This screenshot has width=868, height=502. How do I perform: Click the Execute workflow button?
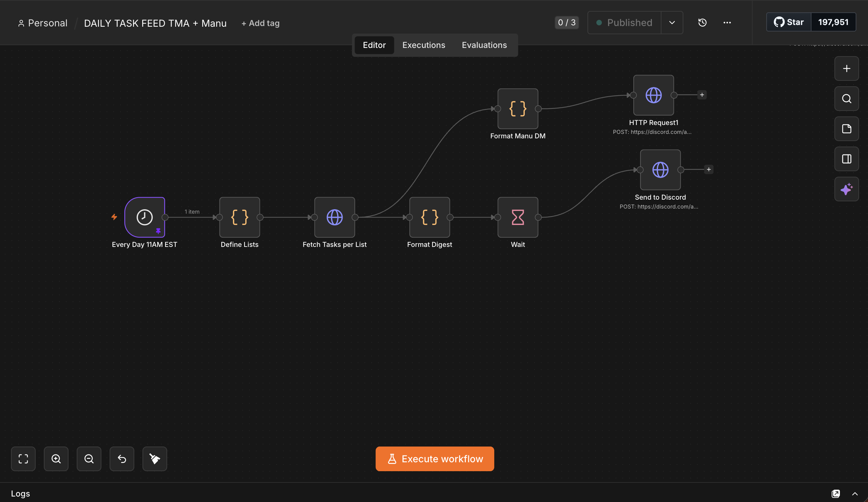(435, 459)
